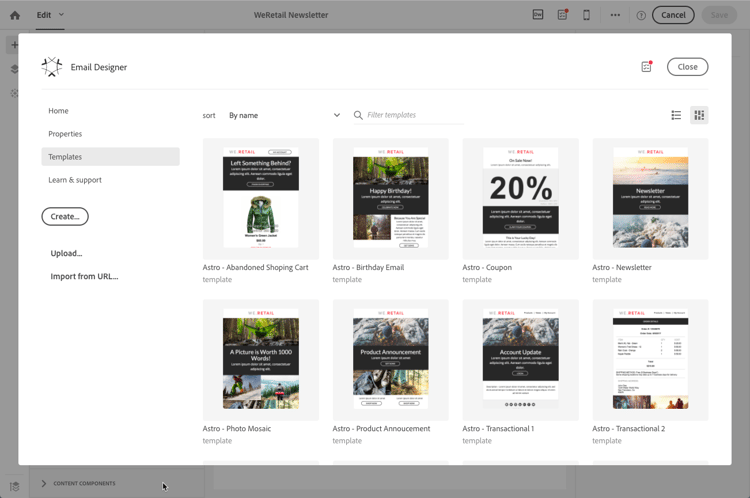
Task: Open Properties in the left menu
Action: tap(65, 134)
